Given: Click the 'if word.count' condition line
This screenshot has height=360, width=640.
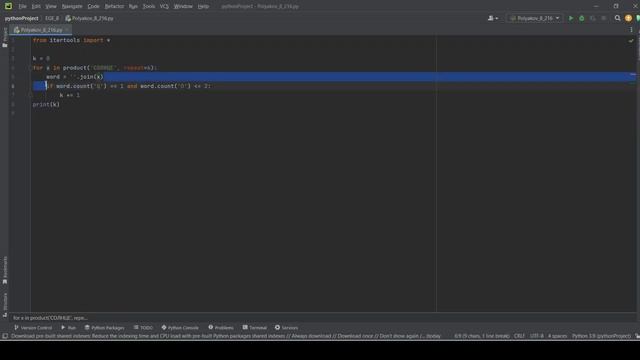Looking at the screenshot, I should tap(128, 86).
